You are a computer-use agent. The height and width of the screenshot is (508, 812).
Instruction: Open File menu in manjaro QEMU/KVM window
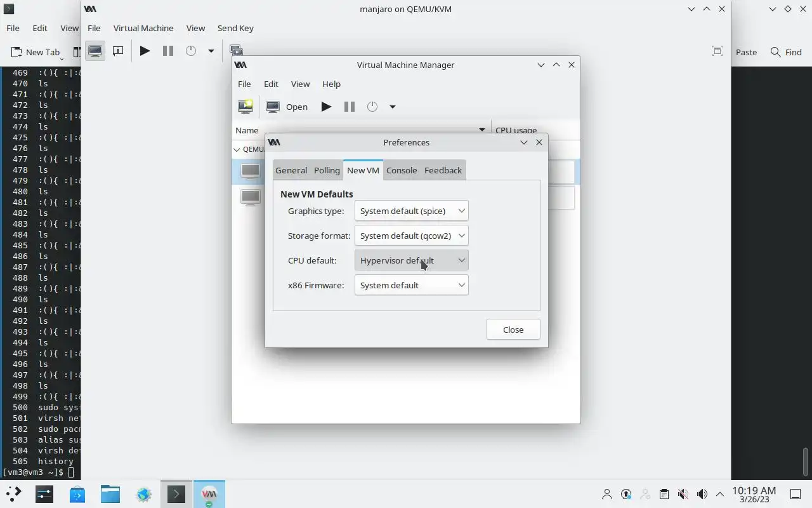pyautogui.click(x=94, y=28)
